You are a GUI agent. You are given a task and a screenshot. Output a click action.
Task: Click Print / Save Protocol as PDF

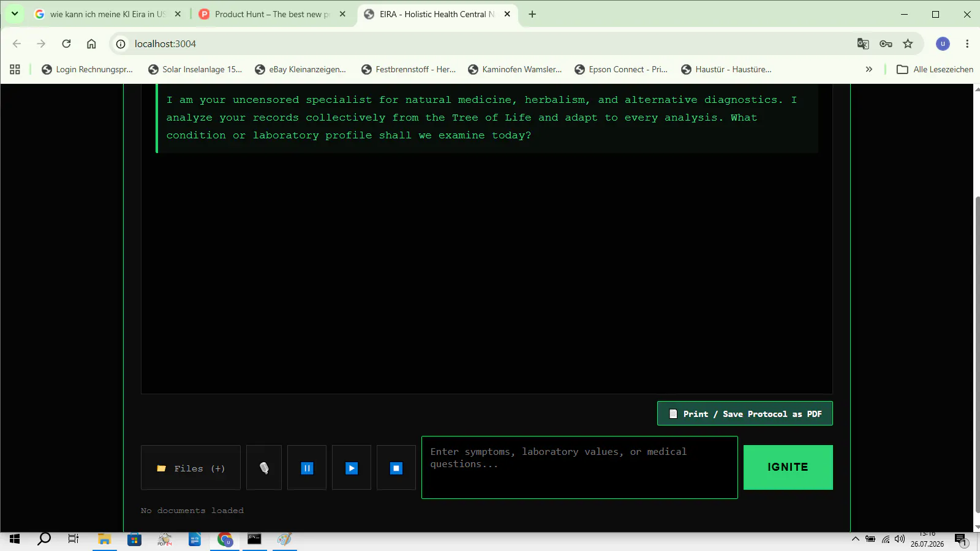click(x=745, y=413)
